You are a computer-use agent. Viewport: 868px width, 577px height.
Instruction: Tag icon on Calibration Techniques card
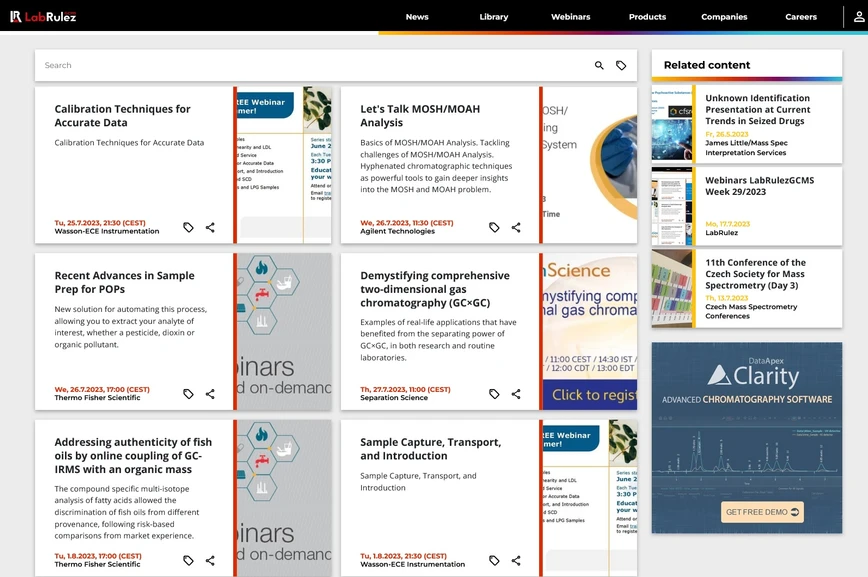pos(188,227)
